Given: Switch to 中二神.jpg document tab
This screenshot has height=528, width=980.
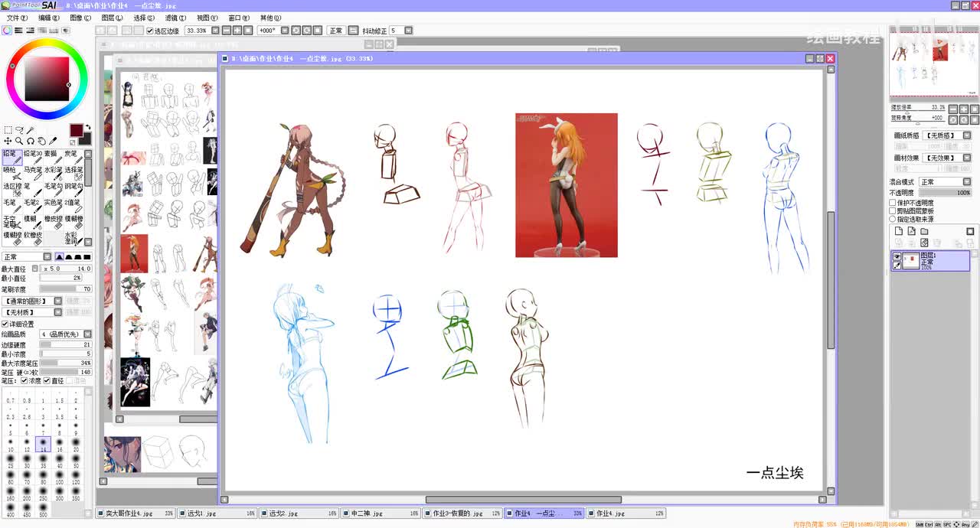Looking at the screenshot, I should [x=381, y=513].
